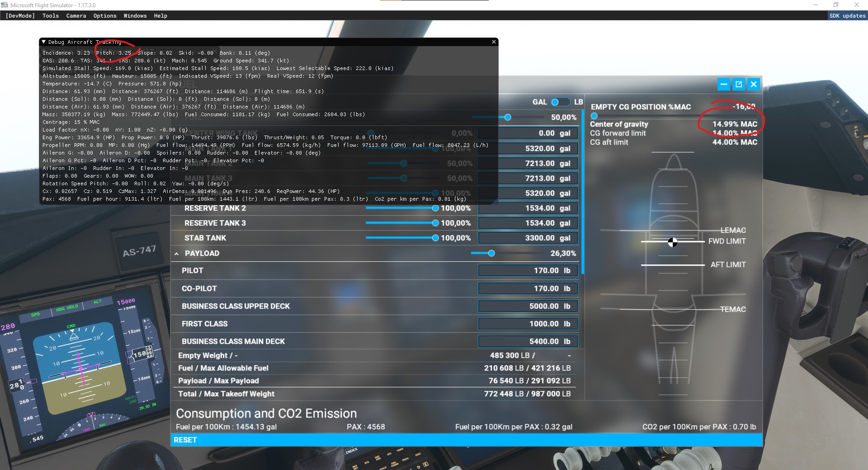Edit the Co-Pilot weight field
The height and width of the screenshot is (470, 868).
click(528, 288)
